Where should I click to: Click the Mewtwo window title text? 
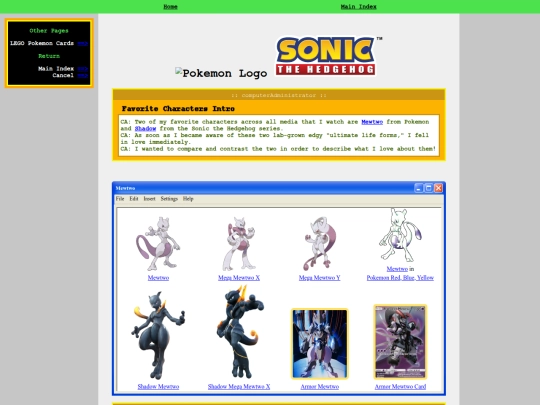[125, 188]
